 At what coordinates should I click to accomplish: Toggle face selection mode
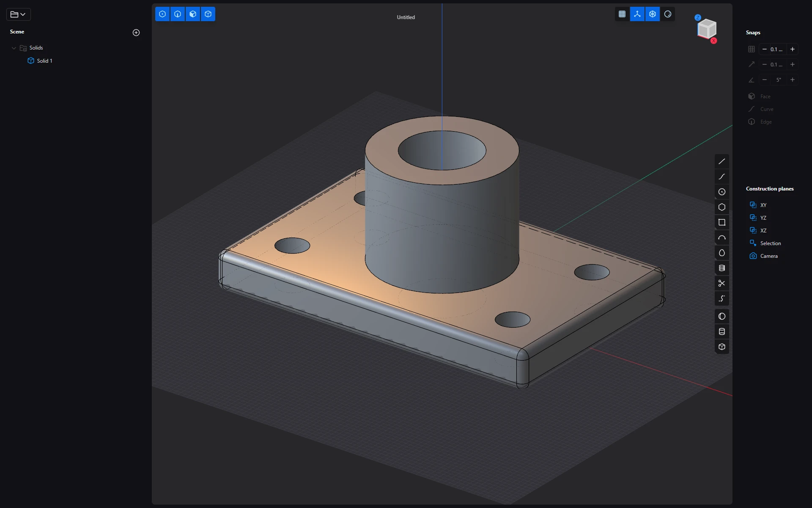pyautogui.click(x=193, y=14)
